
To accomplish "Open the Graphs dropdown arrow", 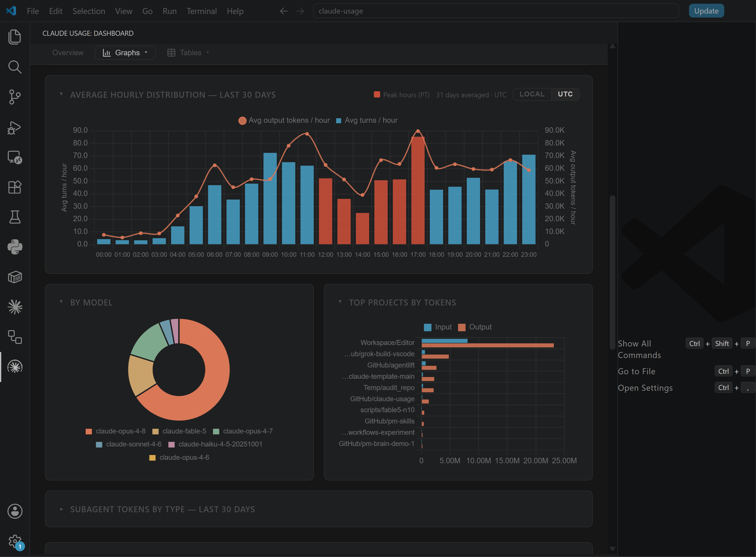I will tap(146, 52).
